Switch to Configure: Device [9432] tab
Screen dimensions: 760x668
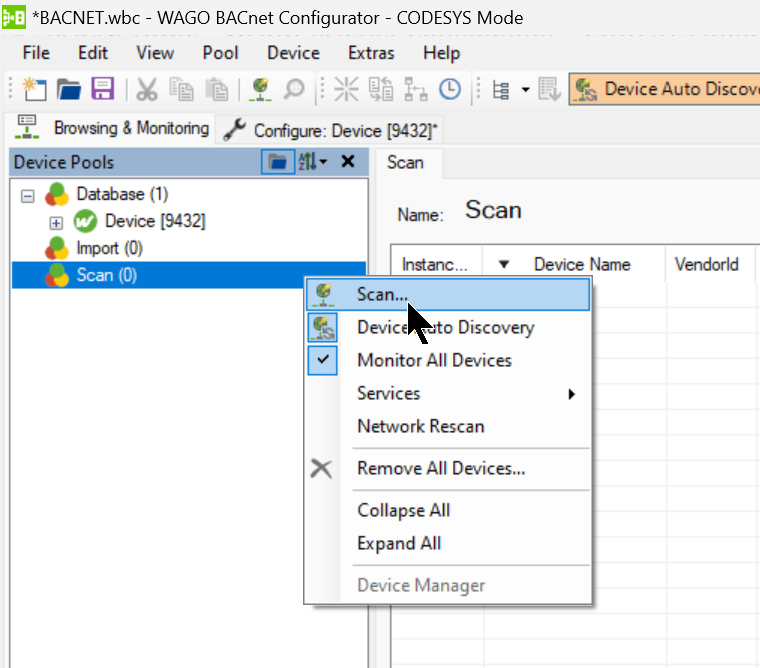[330, 130]
